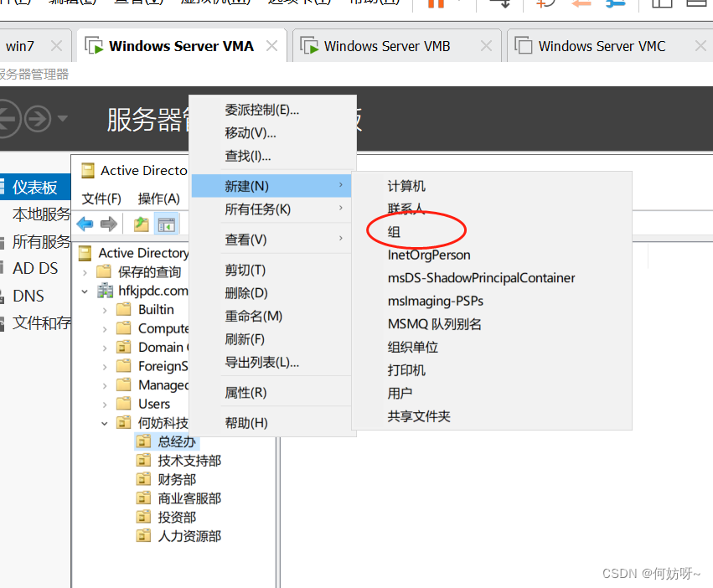Close the Windows Server VMA tab

tap(271, 46)
